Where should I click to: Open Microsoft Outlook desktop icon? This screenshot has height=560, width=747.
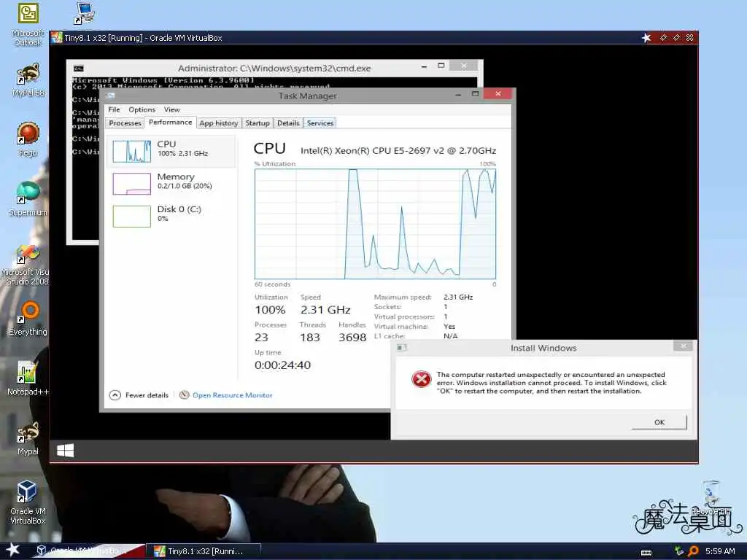point(28,24)
